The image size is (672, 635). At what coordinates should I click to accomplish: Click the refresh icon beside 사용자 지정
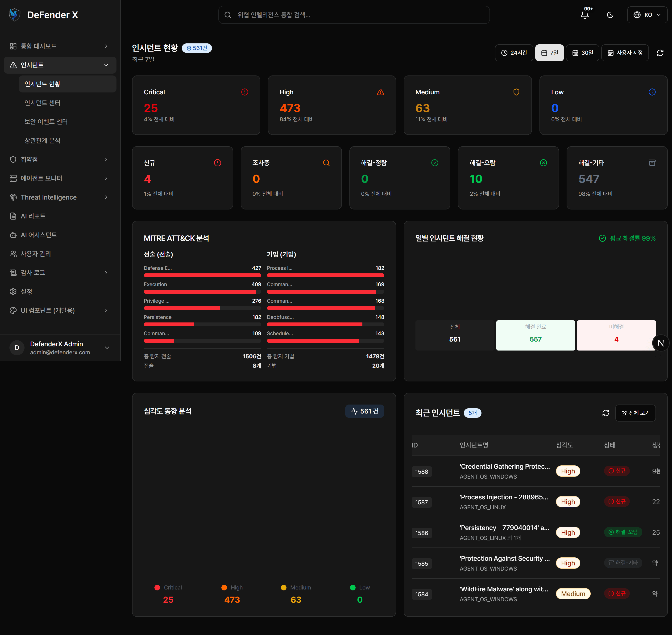coord(660,53)
